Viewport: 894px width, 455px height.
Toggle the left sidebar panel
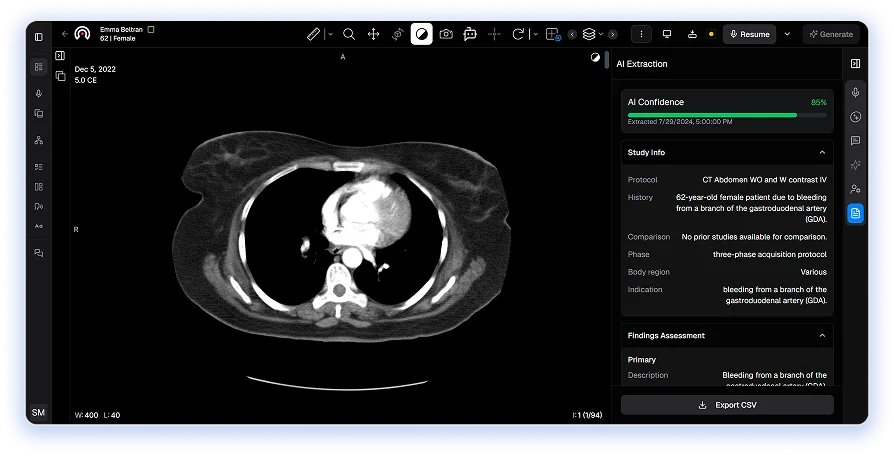(x=39, y=36)
